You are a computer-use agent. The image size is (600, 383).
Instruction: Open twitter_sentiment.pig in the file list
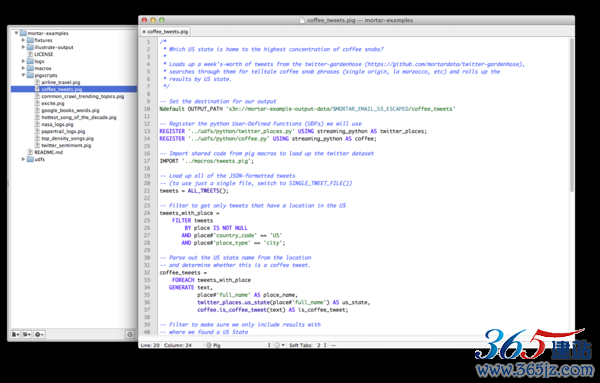pyautogui.click(x=66, y=145)
